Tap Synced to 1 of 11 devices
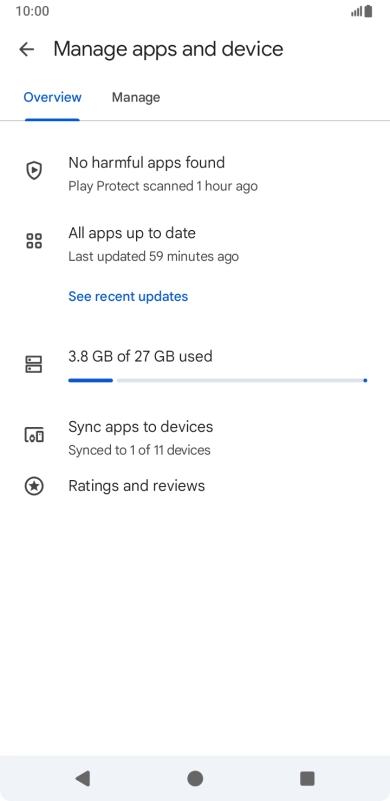Viewport: 390px width, 801px height. tap(140, 450)
